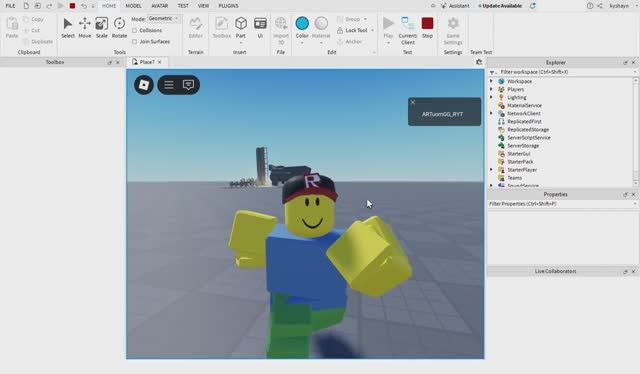Click the Anchor button

[349, 42]
